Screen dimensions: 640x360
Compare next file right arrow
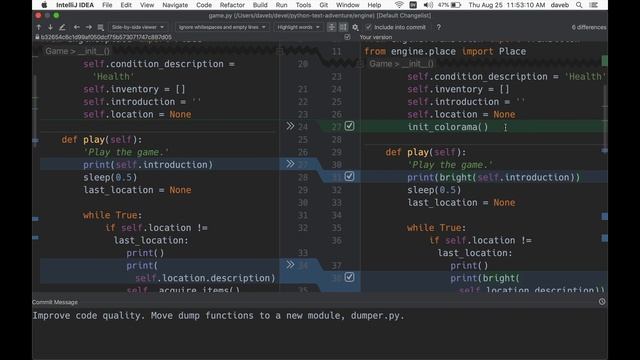pyautogui.click(x=89, y=27)
